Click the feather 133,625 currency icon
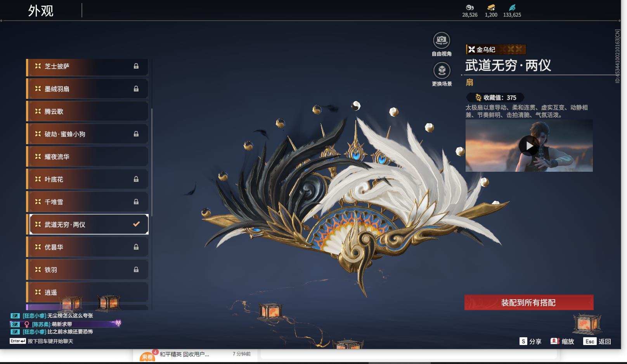 tap(512, 7)
